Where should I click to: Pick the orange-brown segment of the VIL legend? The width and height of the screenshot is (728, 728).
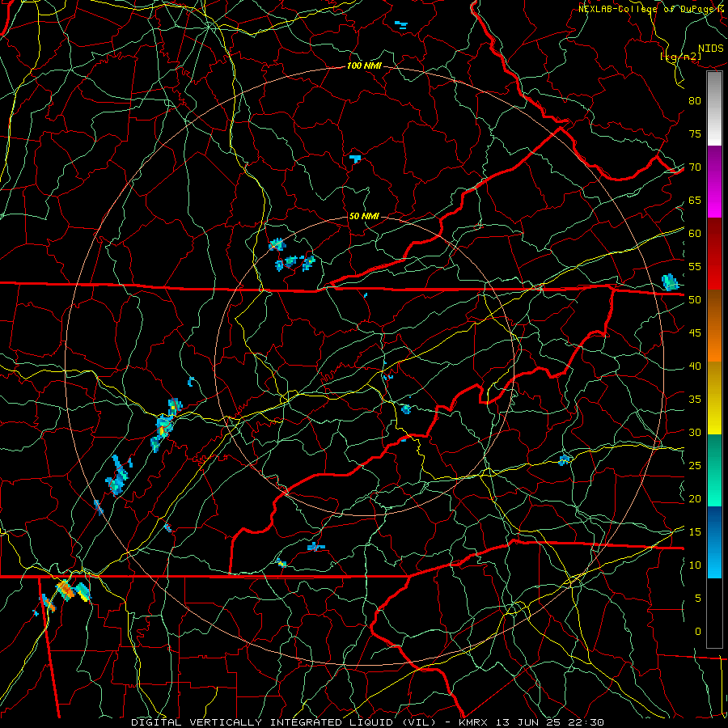click(714, 326)
